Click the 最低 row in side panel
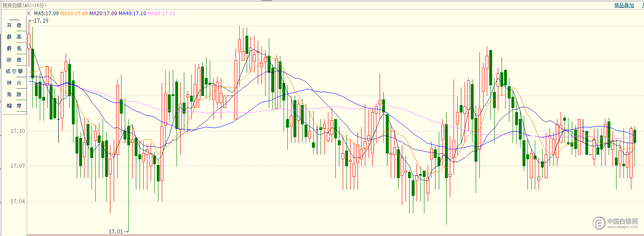Image resolution: width=644 pixels, height=236 pixels. click(x=14, y=48)
